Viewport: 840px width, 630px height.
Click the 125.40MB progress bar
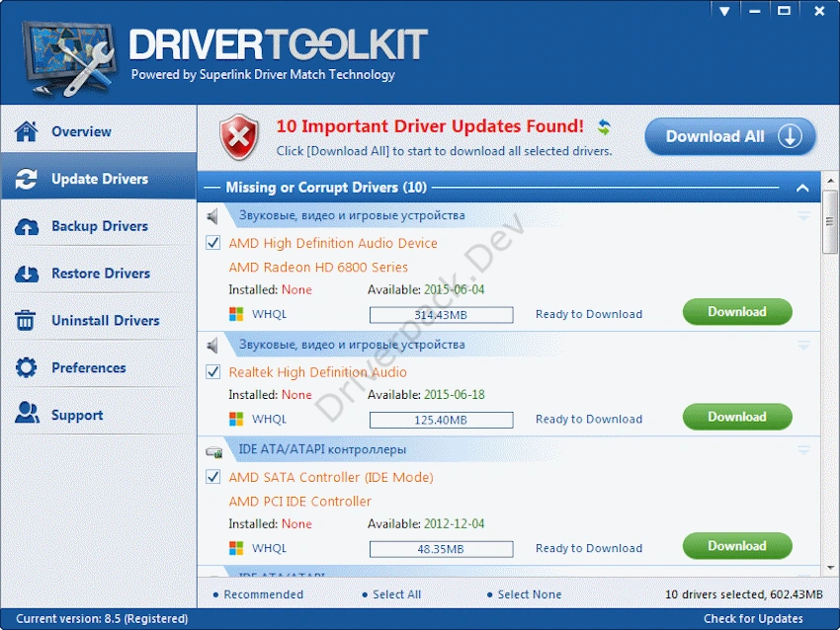pos(441,420)
